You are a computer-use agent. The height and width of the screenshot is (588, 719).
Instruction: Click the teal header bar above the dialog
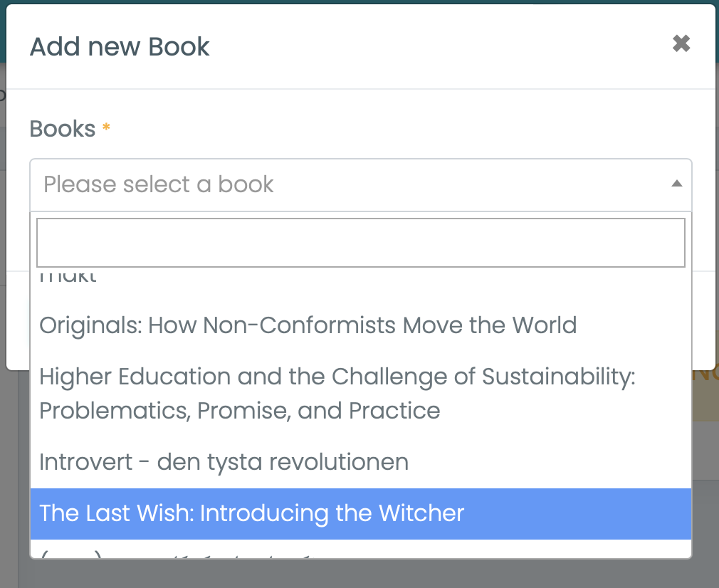pyautogui.click(x=356, y=2)
